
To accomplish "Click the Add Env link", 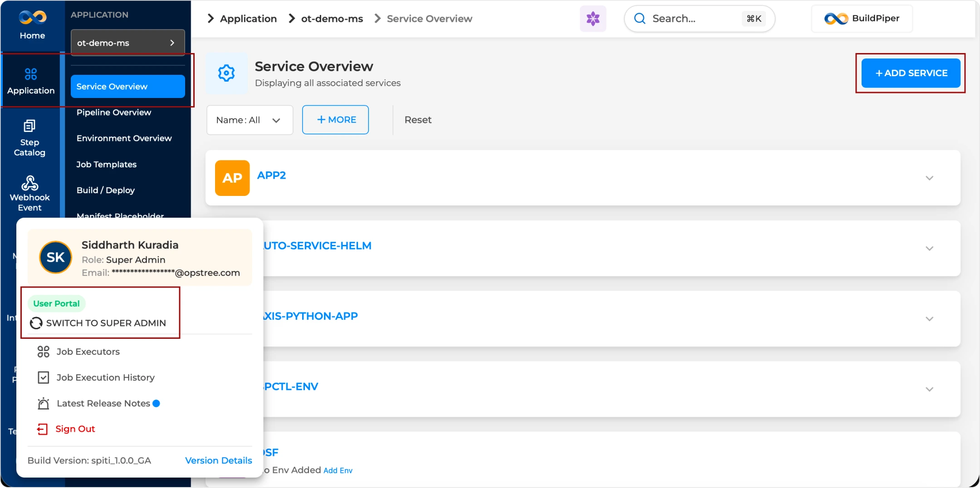I will point(338,470).
